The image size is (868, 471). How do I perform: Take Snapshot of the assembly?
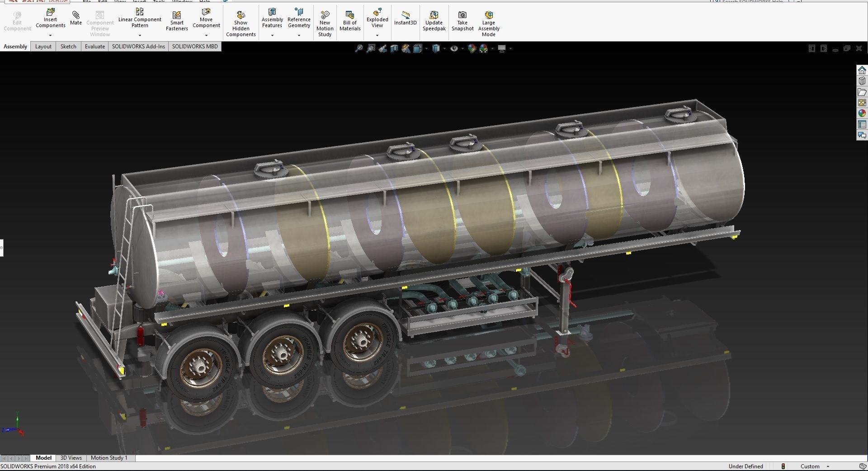(x=462, y=21)
